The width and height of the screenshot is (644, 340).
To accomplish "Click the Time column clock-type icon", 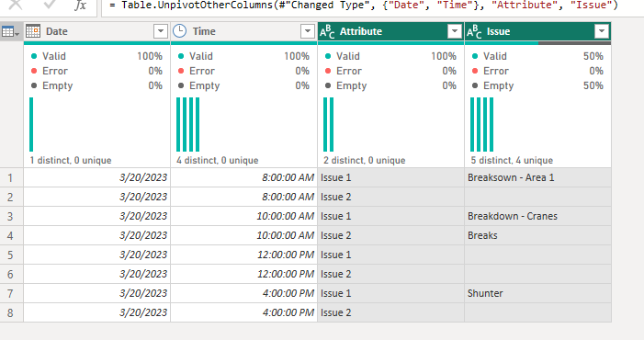I will click(x=179, y=31).
